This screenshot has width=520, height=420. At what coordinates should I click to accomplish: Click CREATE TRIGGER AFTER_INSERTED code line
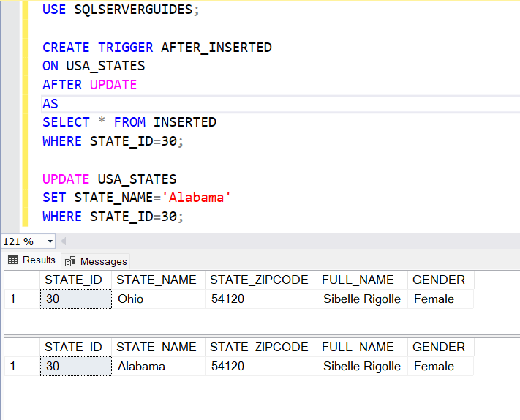tap(157, 48)
